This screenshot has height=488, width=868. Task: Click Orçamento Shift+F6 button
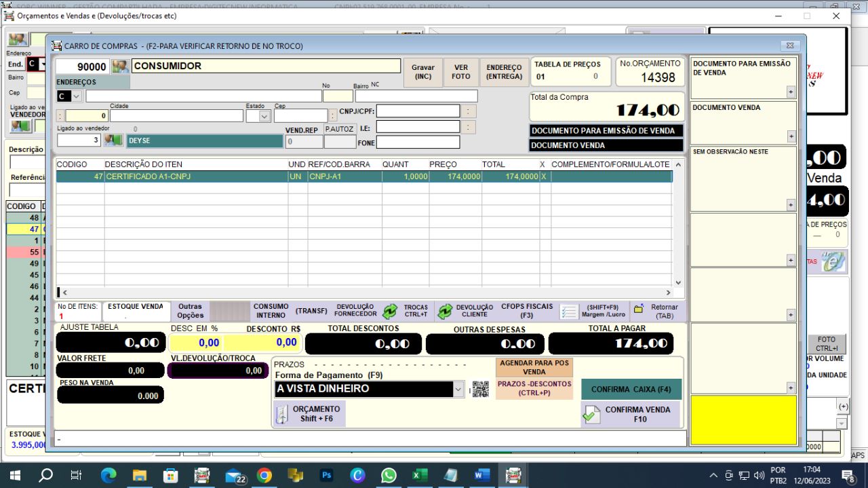coord(310,414)
